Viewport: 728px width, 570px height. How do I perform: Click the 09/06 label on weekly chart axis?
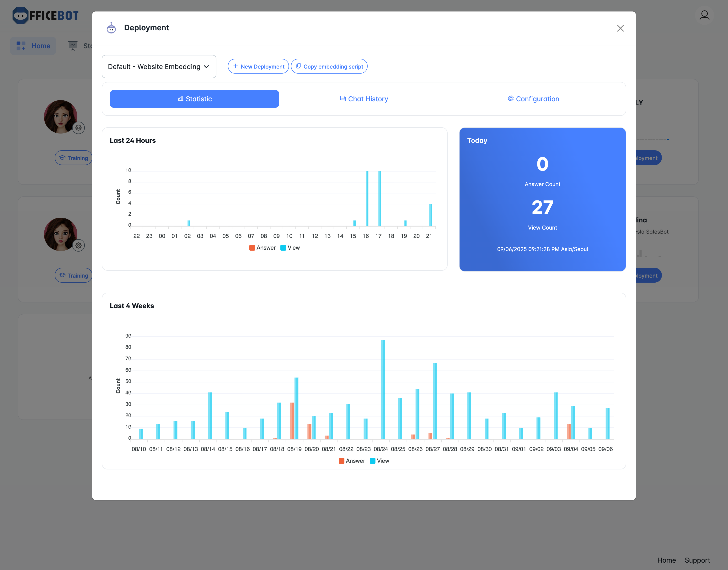pos(605,449)
